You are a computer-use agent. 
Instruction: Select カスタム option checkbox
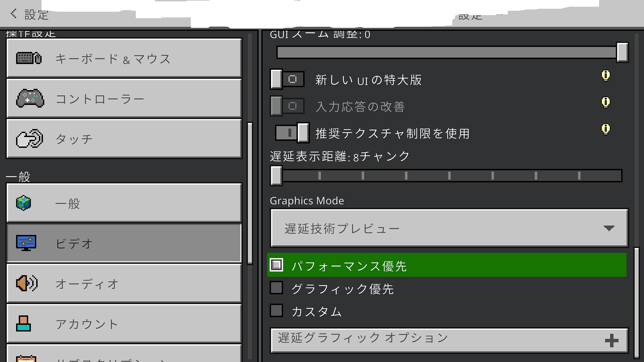click(276, 311)
